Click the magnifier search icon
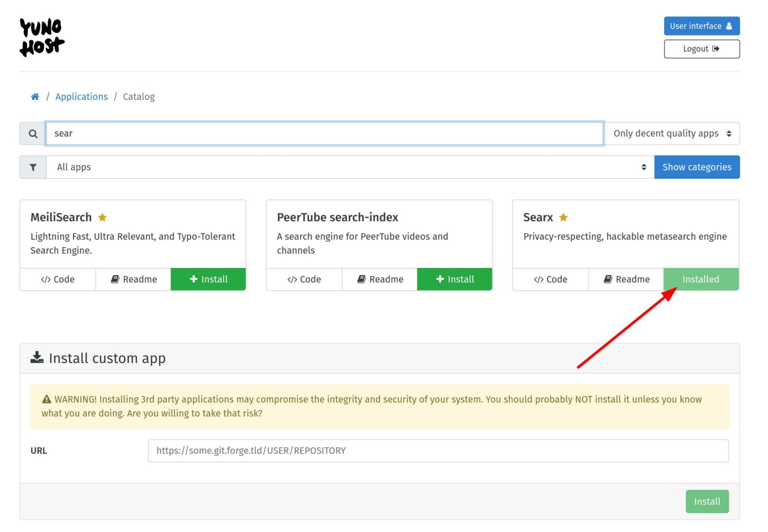This screenshot has width=768, height=532. click(x=33, y=134)
